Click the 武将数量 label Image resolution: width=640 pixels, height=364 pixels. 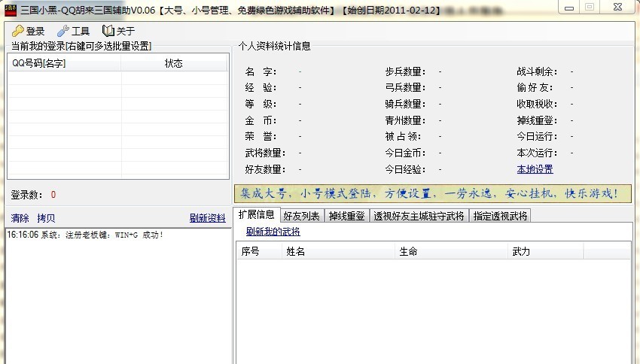(265, 153)
